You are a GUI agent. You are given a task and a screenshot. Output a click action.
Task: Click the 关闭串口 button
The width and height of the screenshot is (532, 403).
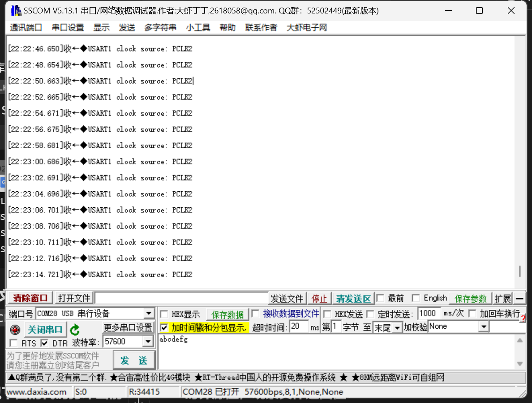point(45,330)
